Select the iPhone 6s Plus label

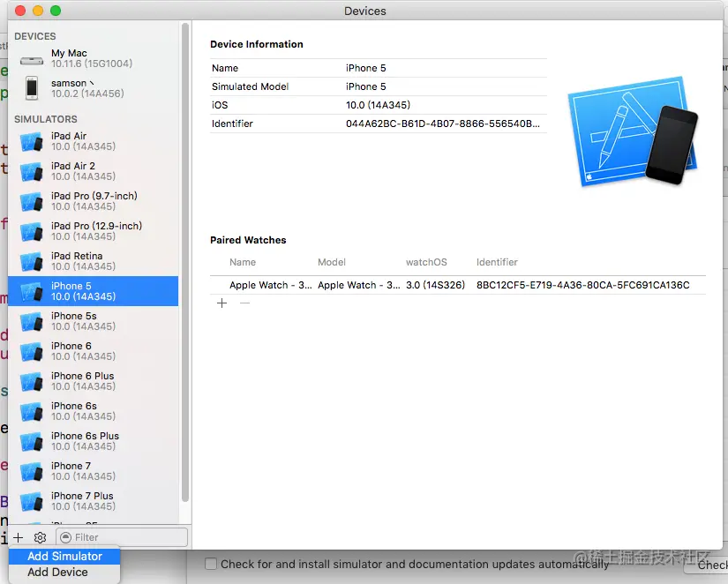[85, 436]
